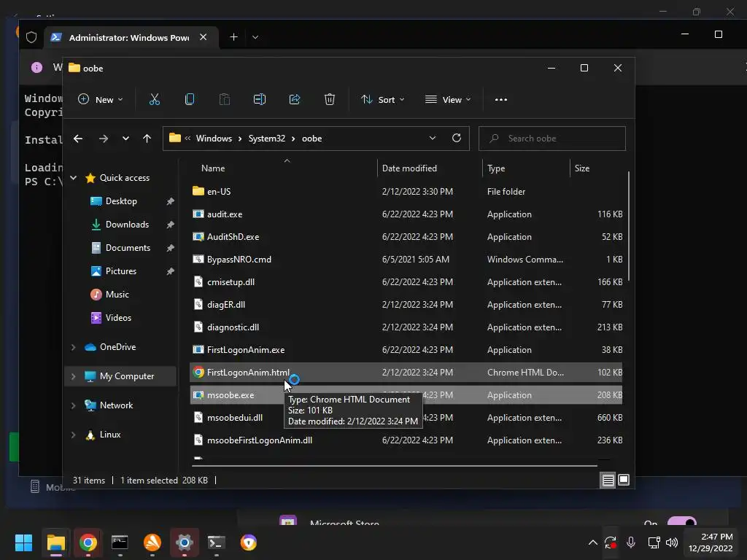The height and width of the screenshot is (560, 747).
Task: Sort by the Name column header
Action: 213,168
